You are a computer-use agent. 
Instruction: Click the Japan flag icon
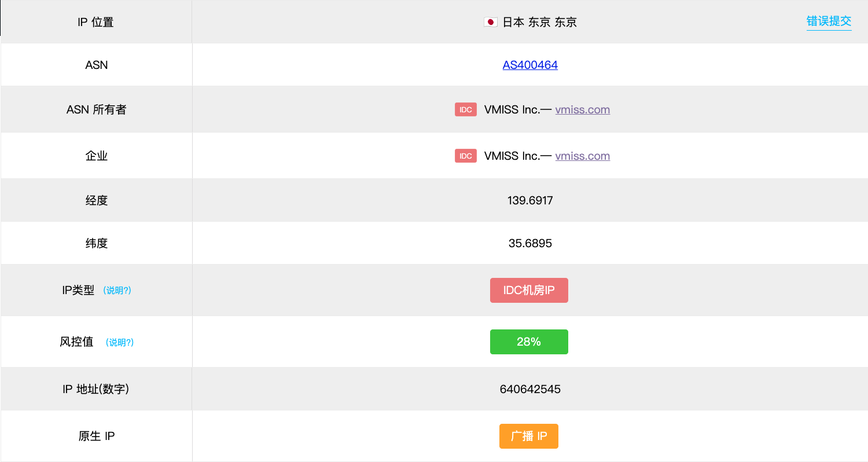(x=490, y=23)
